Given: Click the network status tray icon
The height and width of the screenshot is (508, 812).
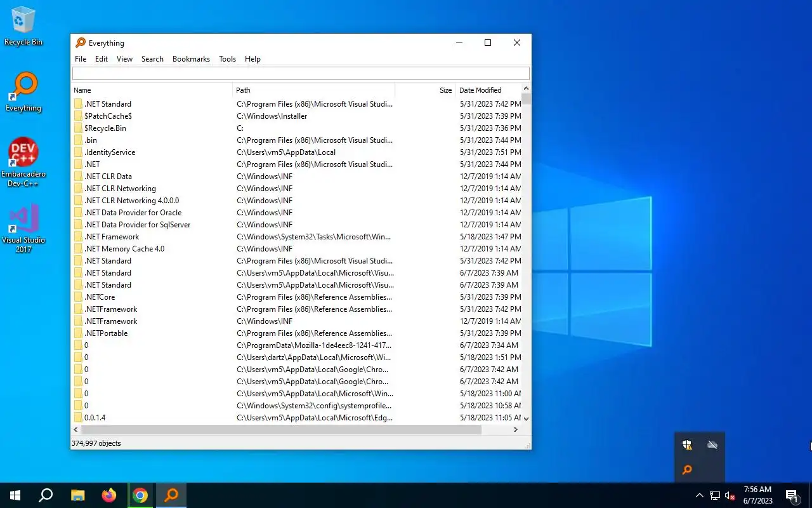Looking at the screenshot, I should (715, 495).
